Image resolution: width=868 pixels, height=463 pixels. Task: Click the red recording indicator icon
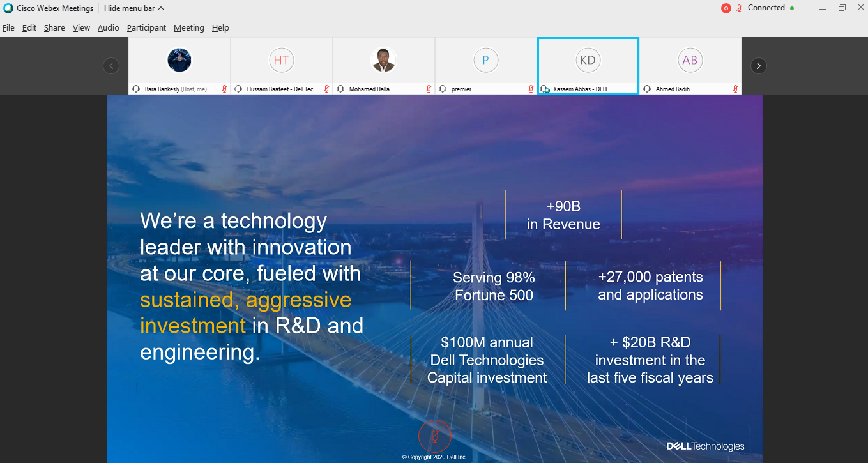(x=726, y=8)
